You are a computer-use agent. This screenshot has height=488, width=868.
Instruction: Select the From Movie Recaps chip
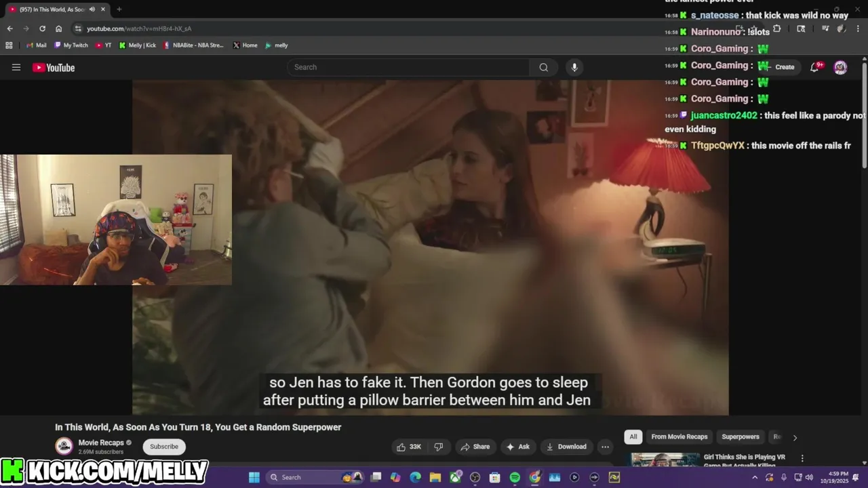pos(679,436)
